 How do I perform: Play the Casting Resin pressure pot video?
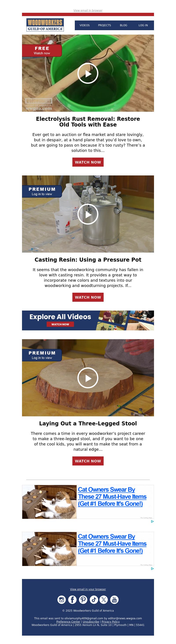click(x=88, y=214)
